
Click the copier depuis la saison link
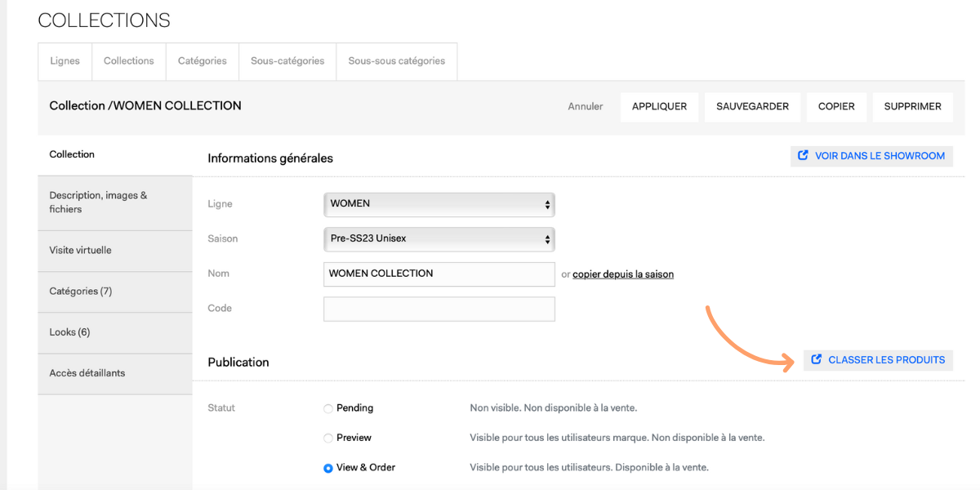(623, 274)
